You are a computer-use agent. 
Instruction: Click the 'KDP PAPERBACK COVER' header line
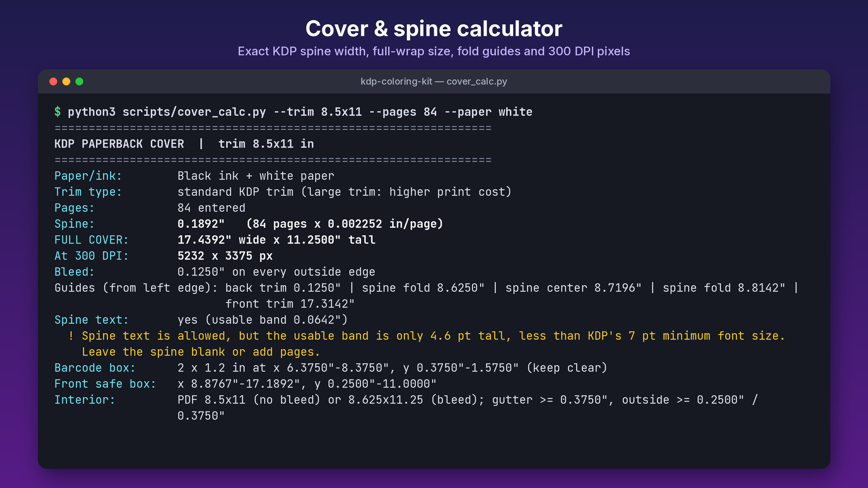(184, 144)
